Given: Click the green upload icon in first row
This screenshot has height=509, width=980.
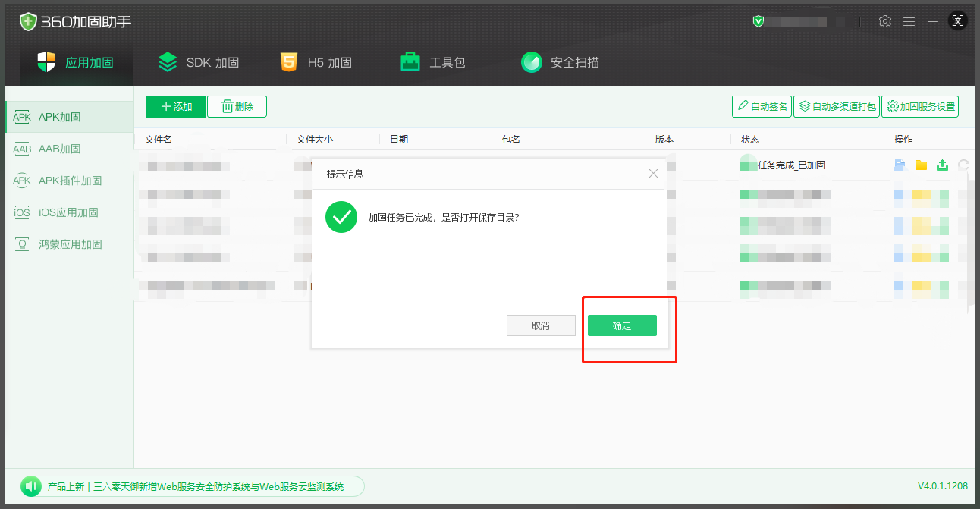Looking at the screenshot, I should 942,165.
